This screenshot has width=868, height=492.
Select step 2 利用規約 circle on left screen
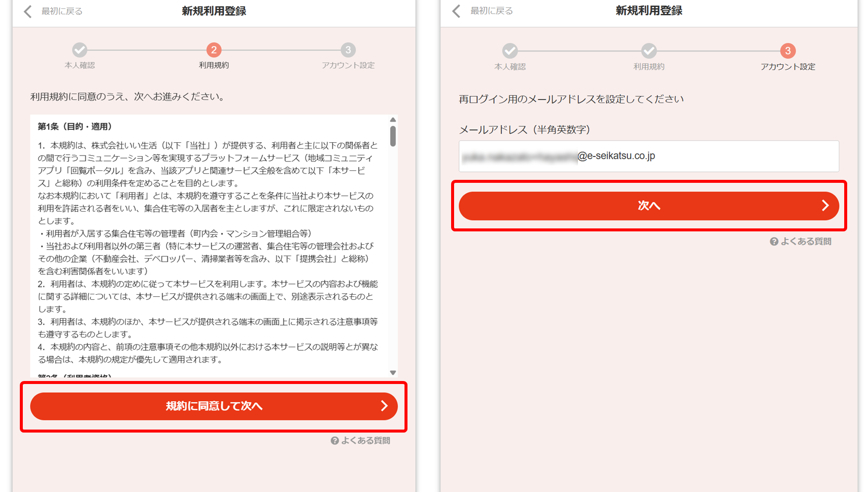coord(214,50)
